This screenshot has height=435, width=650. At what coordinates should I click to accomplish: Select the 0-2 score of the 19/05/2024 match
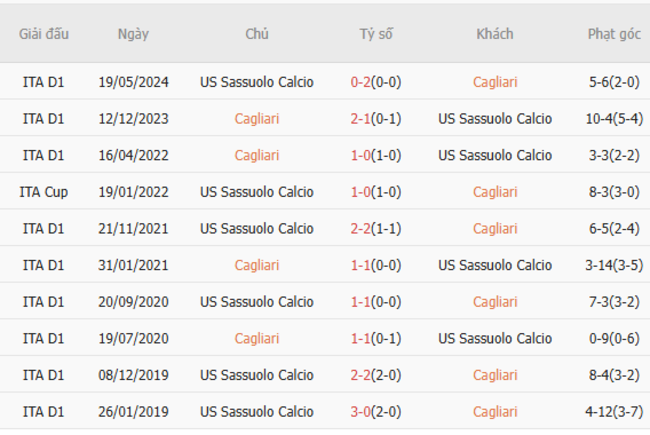point(361,82)
